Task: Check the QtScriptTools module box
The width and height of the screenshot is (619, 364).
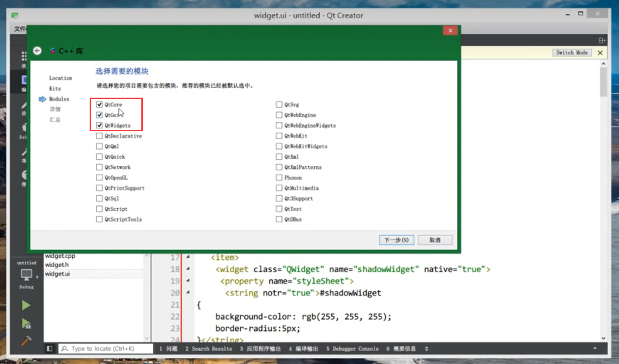Action: point(100,219)
